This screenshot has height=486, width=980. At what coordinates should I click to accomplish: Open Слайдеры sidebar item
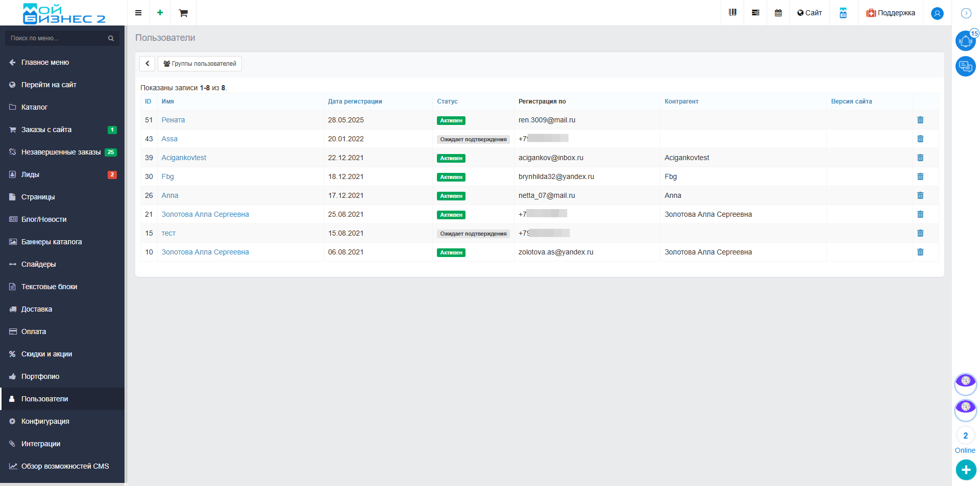pos(62,264)
